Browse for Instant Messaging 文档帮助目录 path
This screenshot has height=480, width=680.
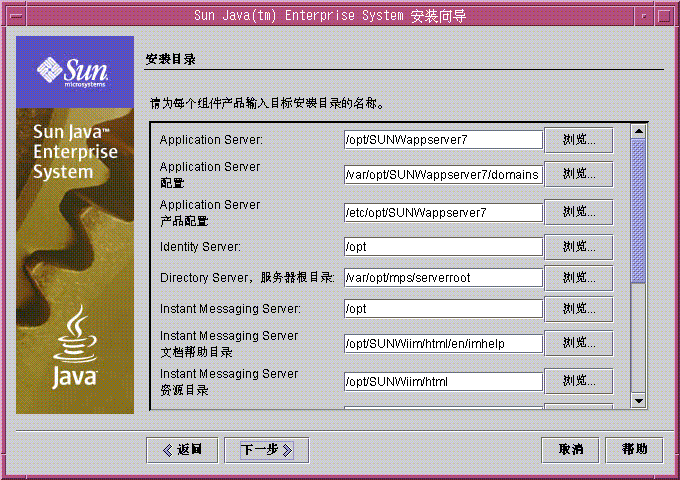point(579,343)
